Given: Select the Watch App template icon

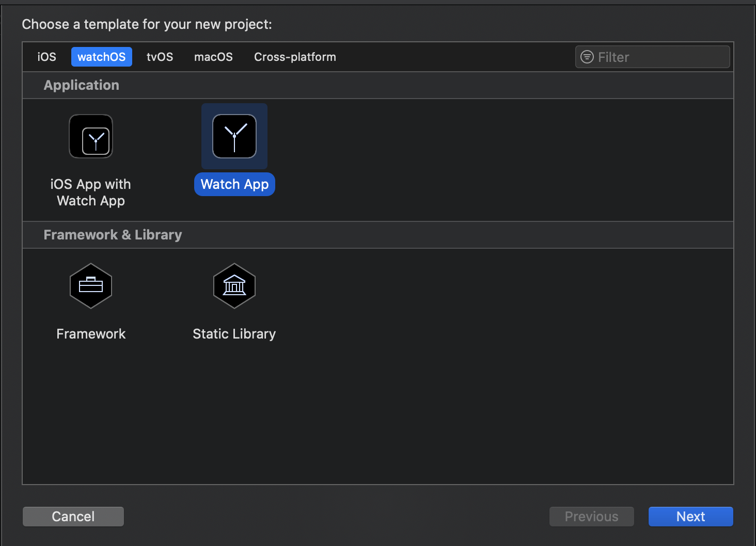Looking at the screenshot, I should 234,136.
